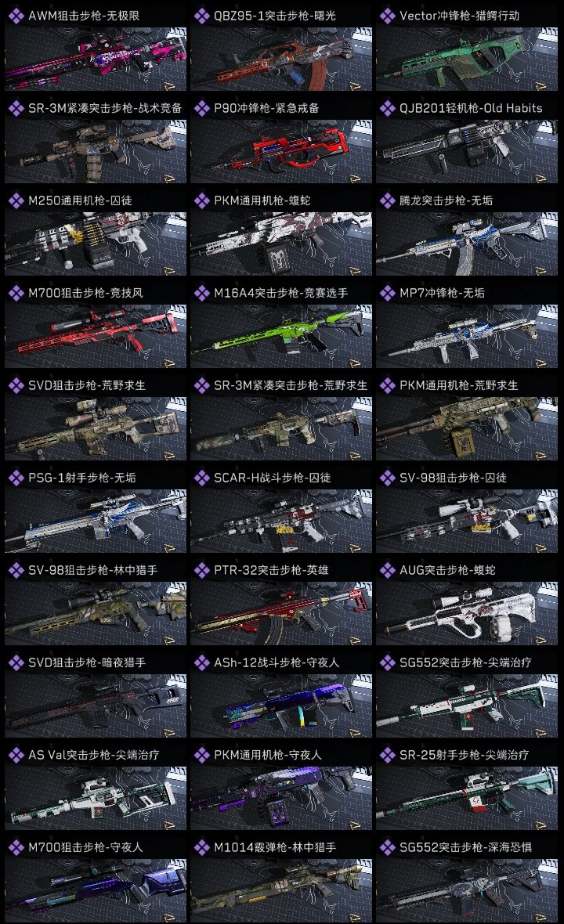Click the SG552突击步枪-尖端治疗 title

465,662
